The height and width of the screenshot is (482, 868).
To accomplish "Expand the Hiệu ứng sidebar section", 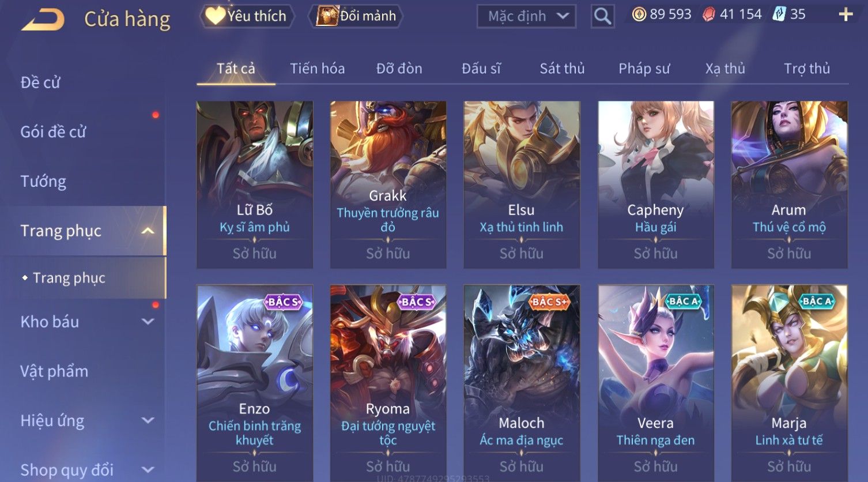I will [x=148, y=420].
